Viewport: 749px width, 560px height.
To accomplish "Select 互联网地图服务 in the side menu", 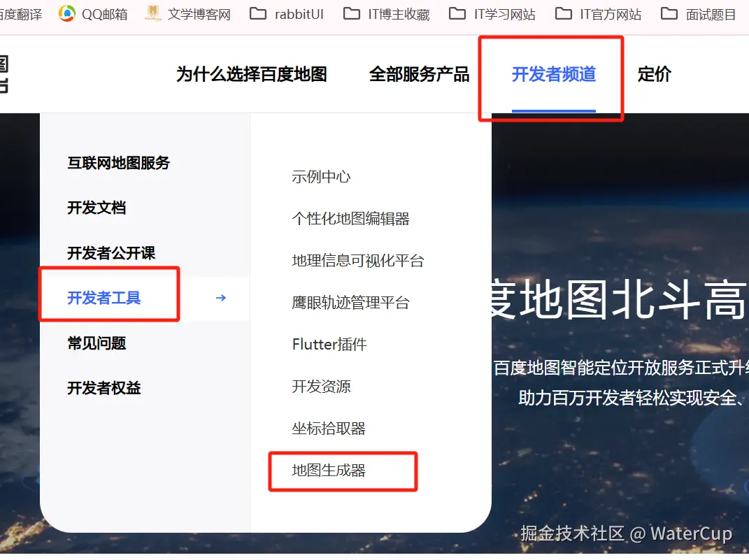I will tap(118, 163).
